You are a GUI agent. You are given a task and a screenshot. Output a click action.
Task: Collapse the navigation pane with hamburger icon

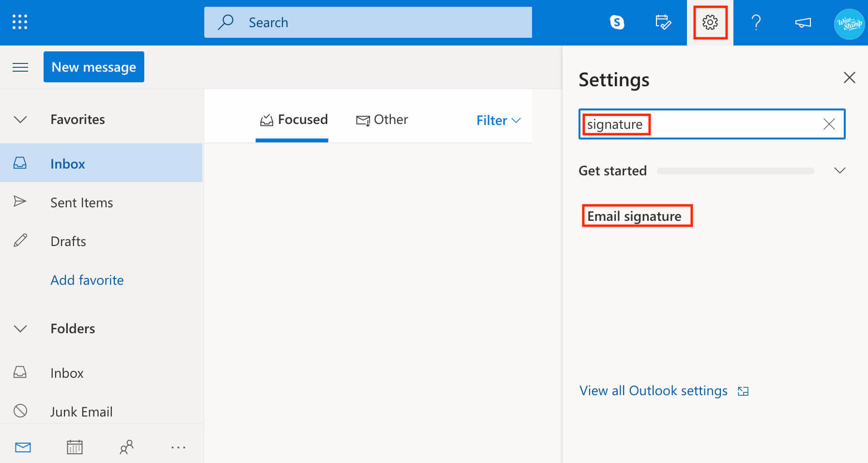coord(20,67)
